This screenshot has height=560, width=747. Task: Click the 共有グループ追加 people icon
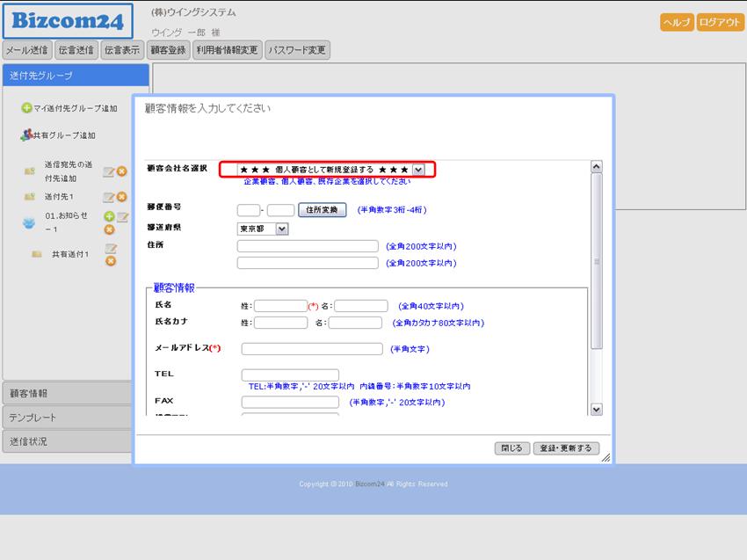(x=26, y=135)
